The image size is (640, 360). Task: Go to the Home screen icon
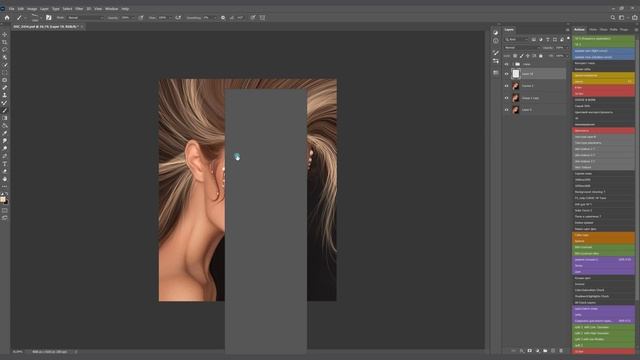7,18
